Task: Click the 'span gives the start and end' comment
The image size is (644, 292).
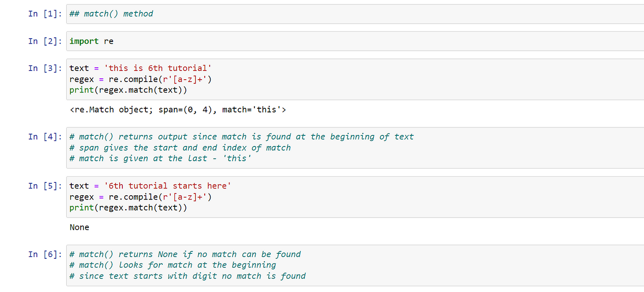Action: [x=180, y=148]
